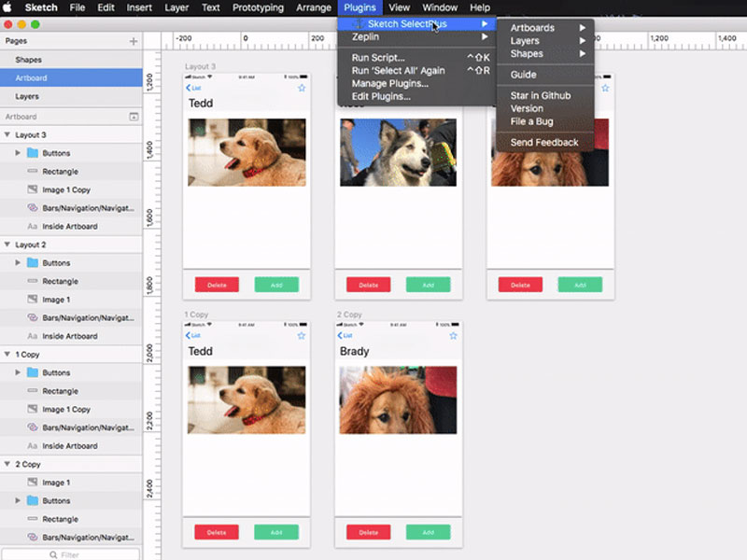The height and width of the screenshot is (560, 747).
Task: Open the Apple menu
Action: tap(7, 7)
